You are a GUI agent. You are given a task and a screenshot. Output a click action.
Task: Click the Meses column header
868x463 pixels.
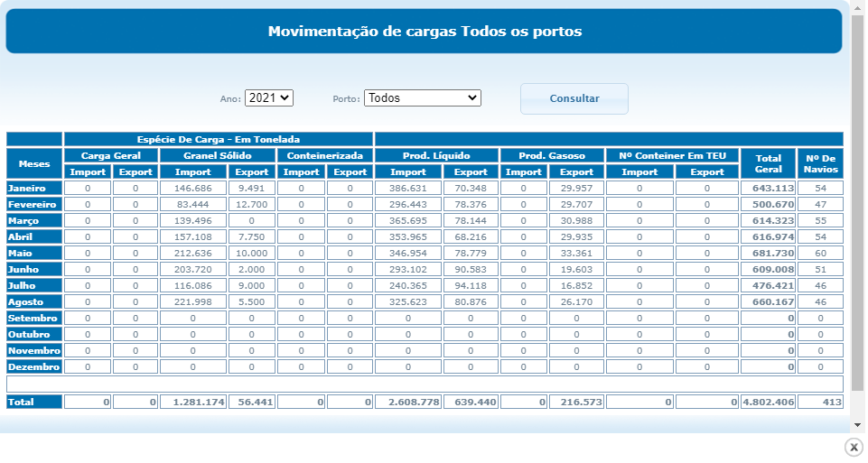pyautogui.click(x=34, y=163)
